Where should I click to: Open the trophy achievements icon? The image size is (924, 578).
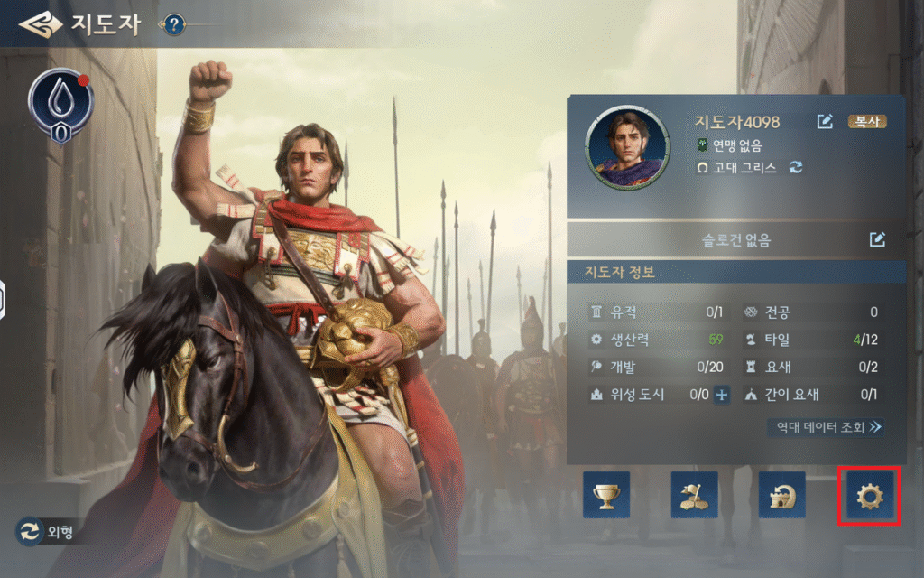pos(606,496)
